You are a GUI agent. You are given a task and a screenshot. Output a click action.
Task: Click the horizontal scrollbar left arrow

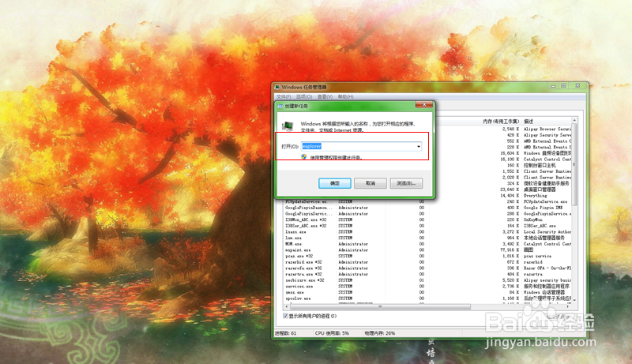[x=287, y=307]
